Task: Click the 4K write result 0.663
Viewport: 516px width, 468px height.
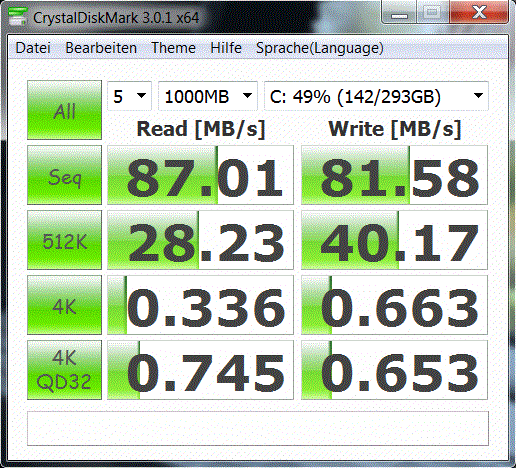Action: 394,305
